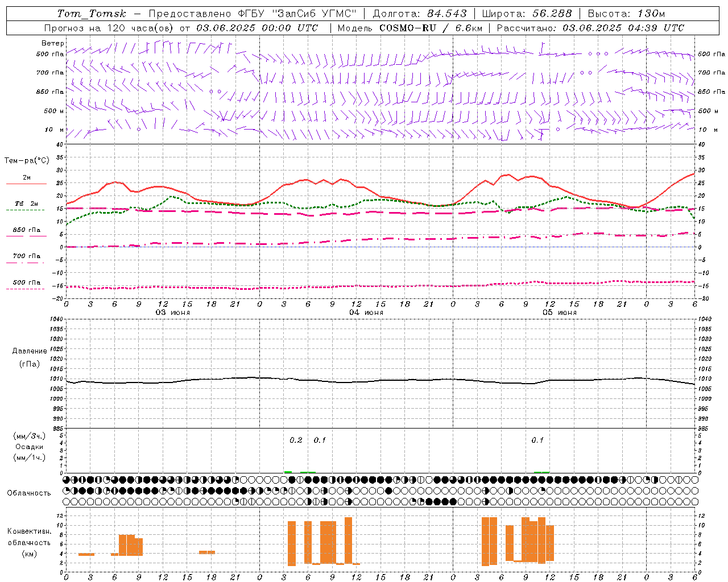Click the 0.2 precipitation amount value
Screen dimensions: 728x582
pyautogui.click(x=296, y=440)
